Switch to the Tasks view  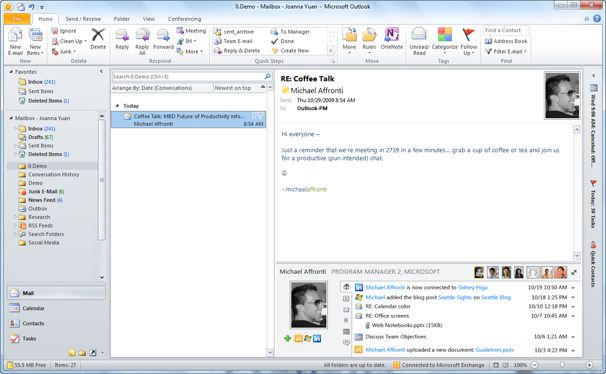56,338
